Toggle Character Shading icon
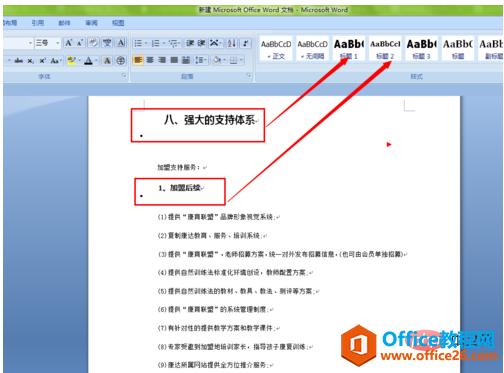The height and width of the screenshot is (373, 504). pyautogui.click(x=107, y=61)
